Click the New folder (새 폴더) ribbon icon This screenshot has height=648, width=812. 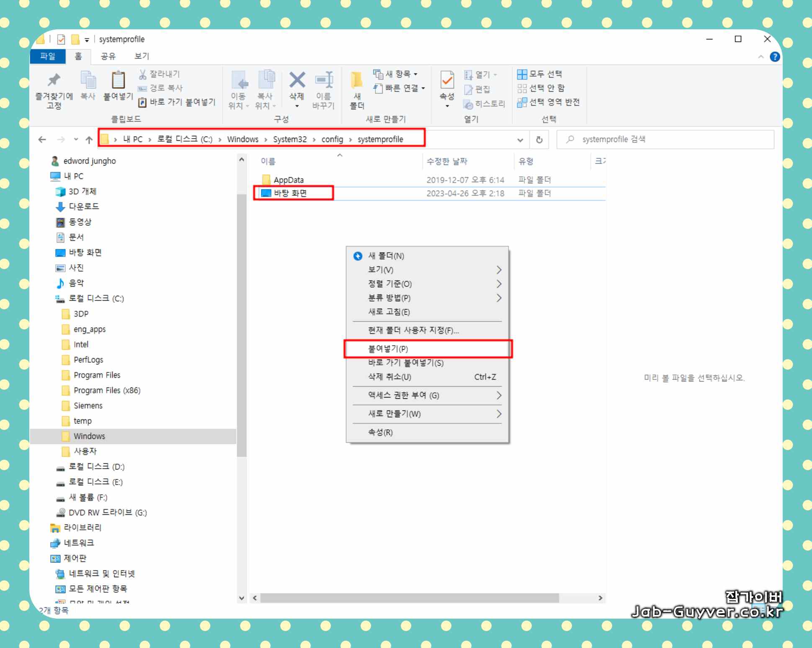(357, 80)
